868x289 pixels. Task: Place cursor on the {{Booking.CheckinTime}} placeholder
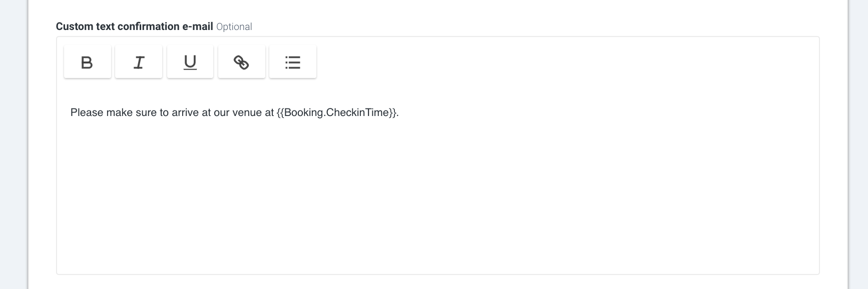point(336,112)
